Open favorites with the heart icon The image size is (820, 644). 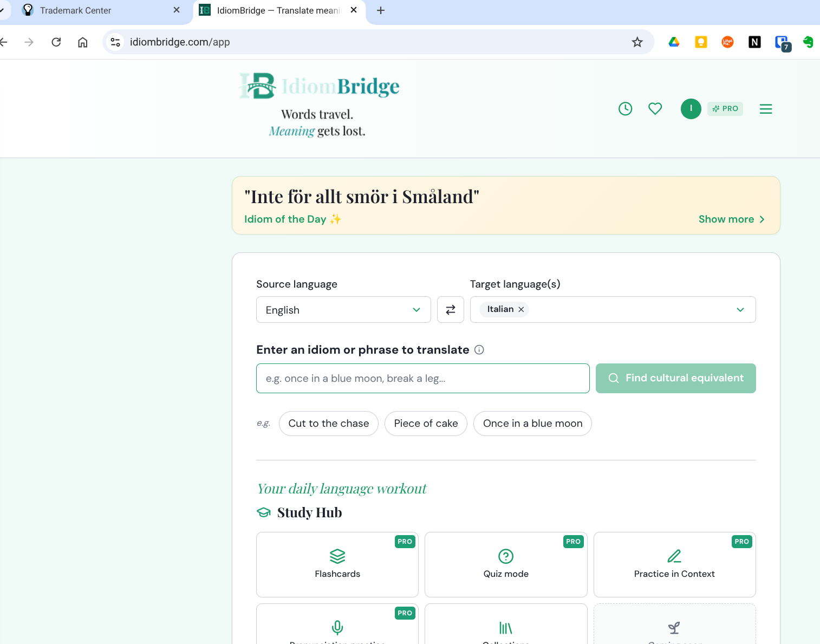(655, 109)
